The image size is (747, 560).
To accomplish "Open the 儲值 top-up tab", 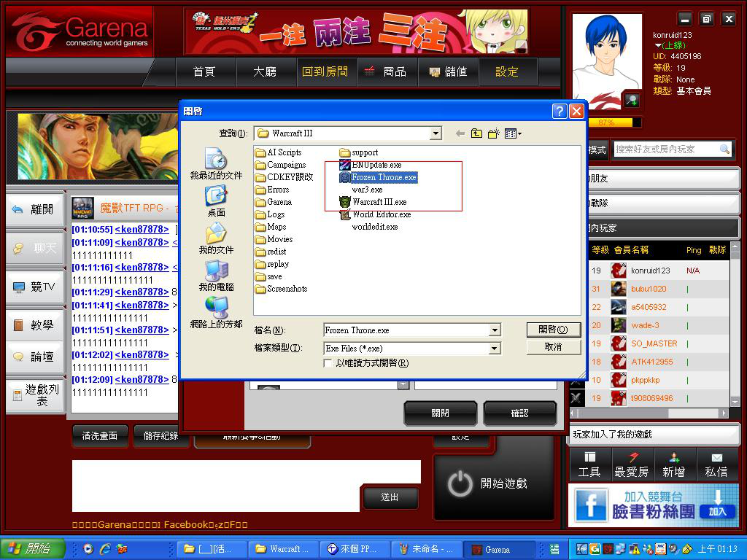I will 448,72.
